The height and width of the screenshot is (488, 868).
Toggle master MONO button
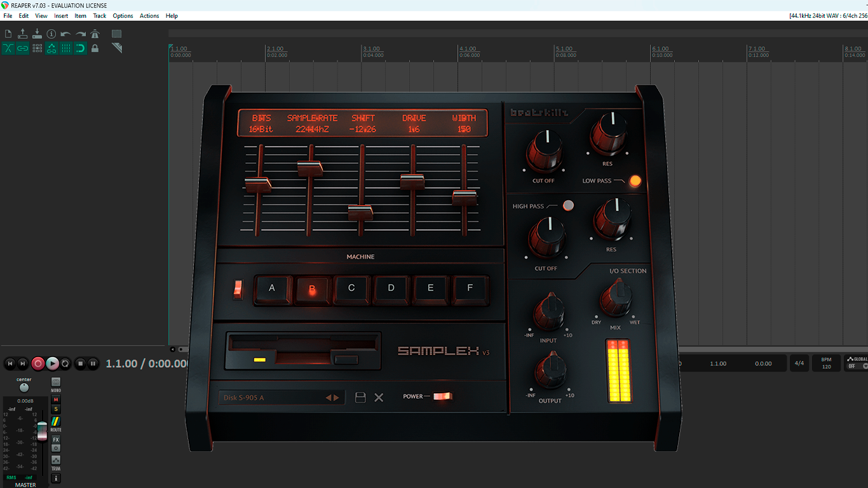pos(56,383)
